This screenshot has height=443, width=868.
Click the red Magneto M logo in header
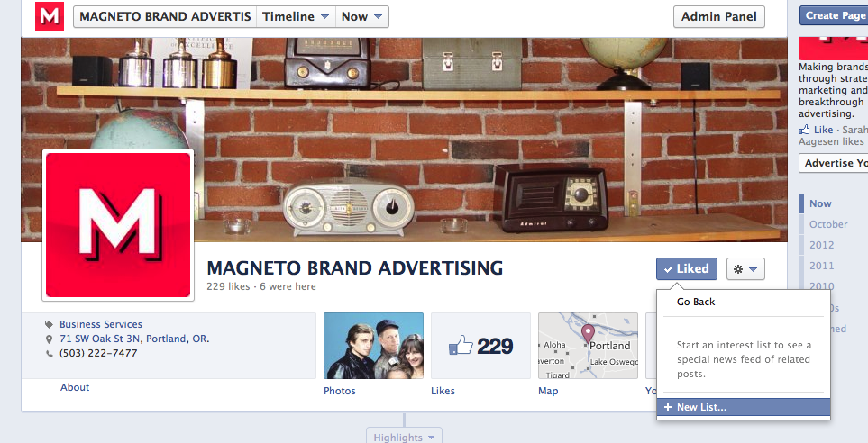pos(50,16)
